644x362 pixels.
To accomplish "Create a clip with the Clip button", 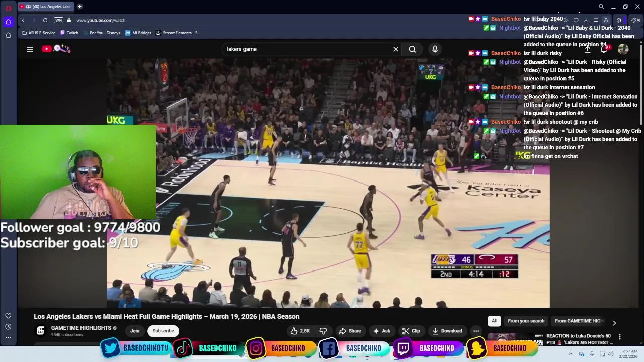I will click(x=411, y=331).
